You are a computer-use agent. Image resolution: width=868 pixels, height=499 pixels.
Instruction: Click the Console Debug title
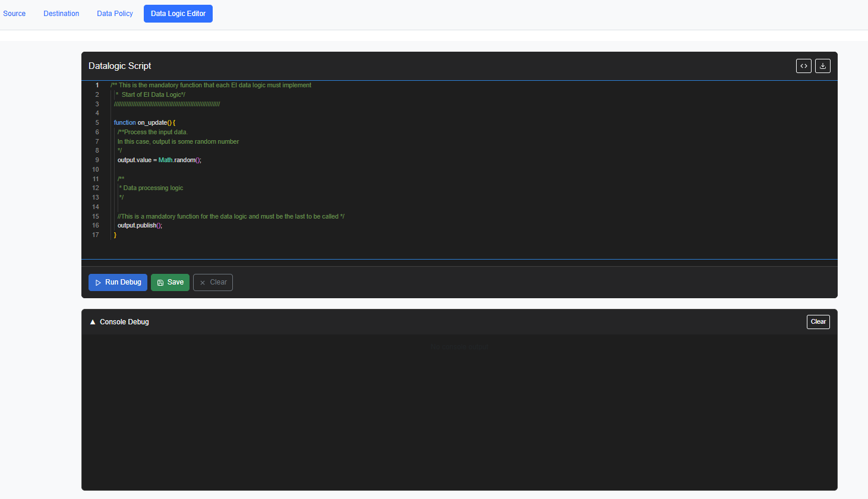pos(124,322)
